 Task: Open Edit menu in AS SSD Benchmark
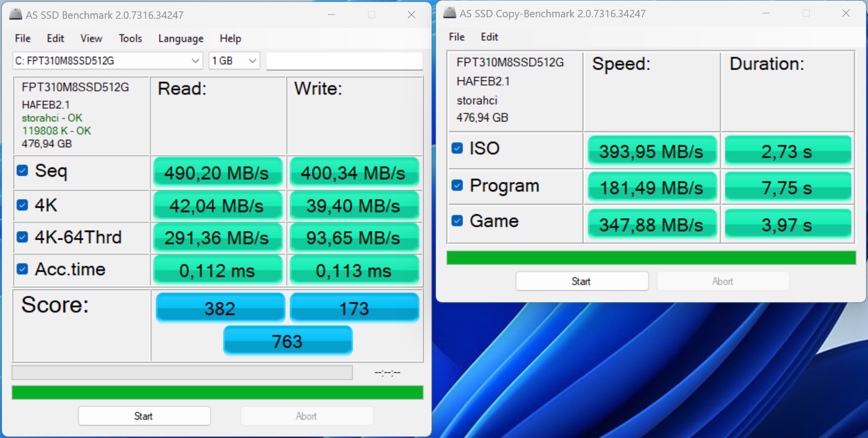pyautogui.click(x=55, y=39)
